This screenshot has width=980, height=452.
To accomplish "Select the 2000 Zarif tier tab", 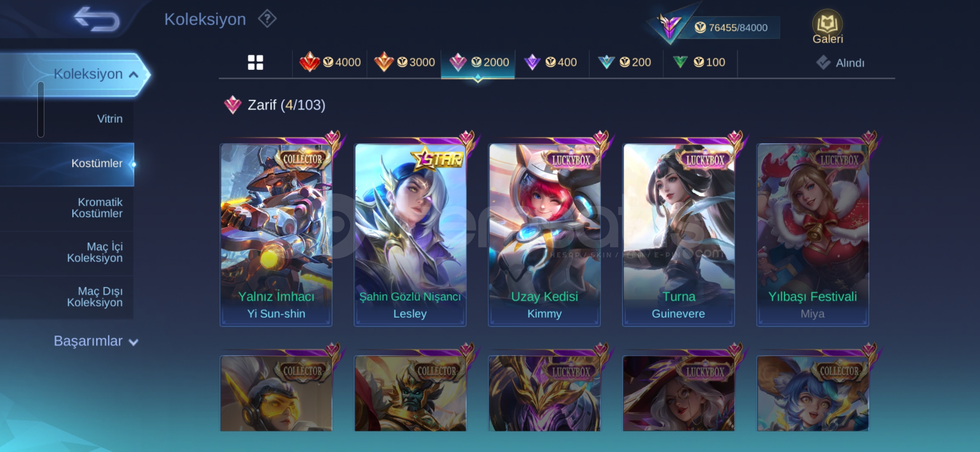I will click(x=478, y=62).
